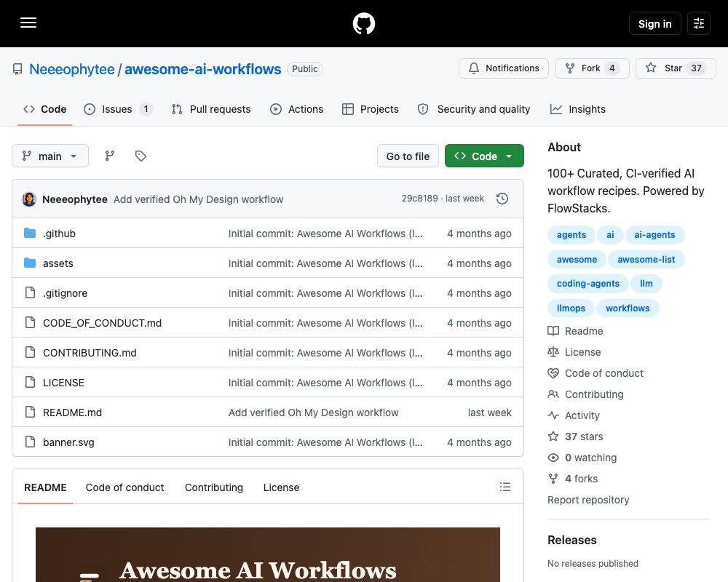View branches via the branch icon
Screen dimensions: 728x582
click(x=110, y=156)
